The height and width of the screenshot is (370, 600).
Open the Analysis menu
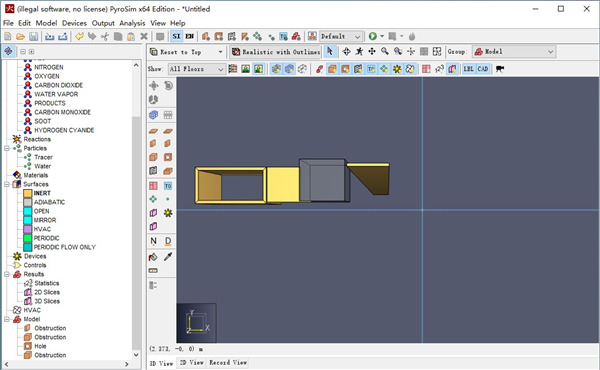pyautogui.click(x=132, y=23)
